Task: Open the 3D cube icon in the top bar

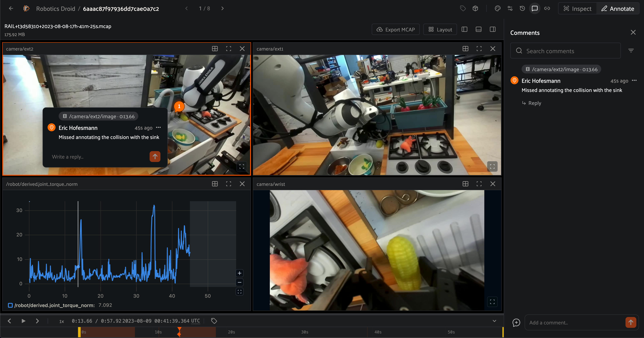Action: pos(475,8)
